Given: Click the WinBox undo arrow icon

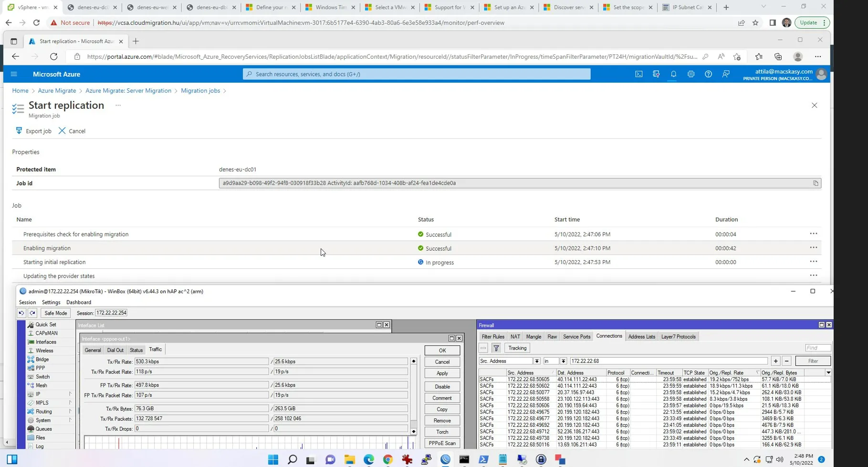Looking at the screenshot, I should 21,313.
